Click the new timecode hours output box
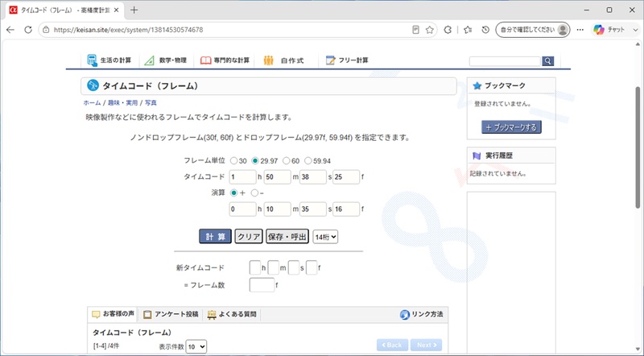The image size is (644, 356). point(254,267)
